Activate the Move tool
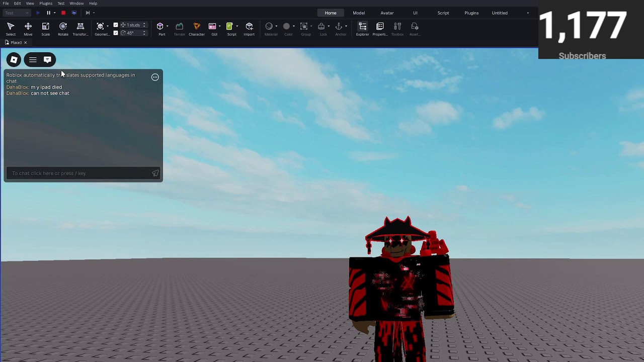644x362 pixels. [x=28, y=29]
